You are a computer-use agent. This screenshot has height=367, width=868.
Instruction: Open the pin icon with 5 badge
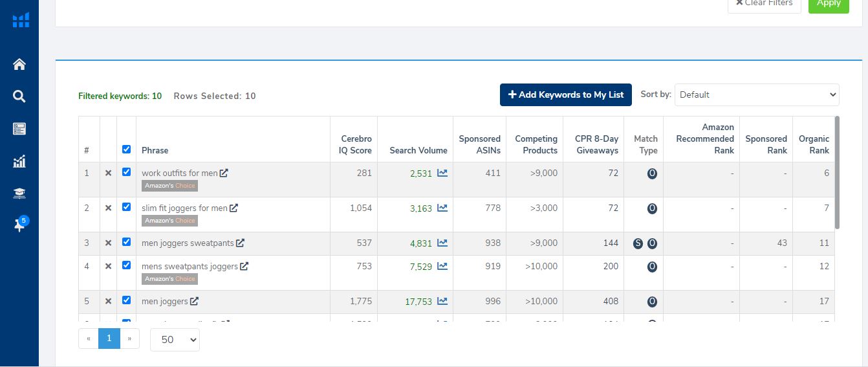19,226
